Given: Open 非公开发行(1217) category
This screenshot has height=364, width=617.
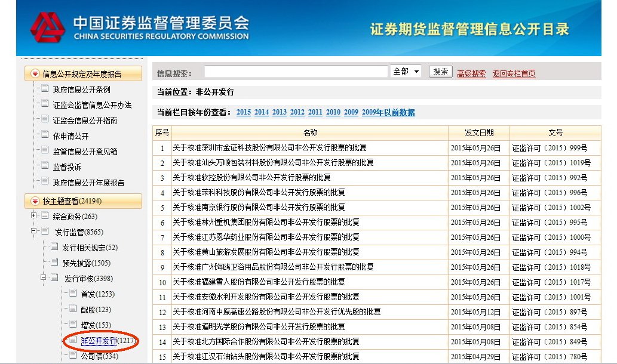Looking at the screenshot, I should pyautogui.click(x=108, y=341).
